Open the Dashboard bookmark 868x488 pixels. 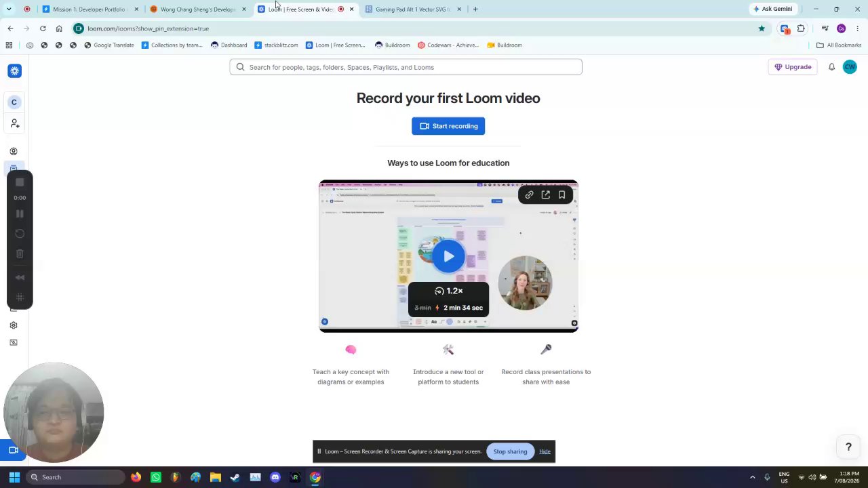click(229, 45)
